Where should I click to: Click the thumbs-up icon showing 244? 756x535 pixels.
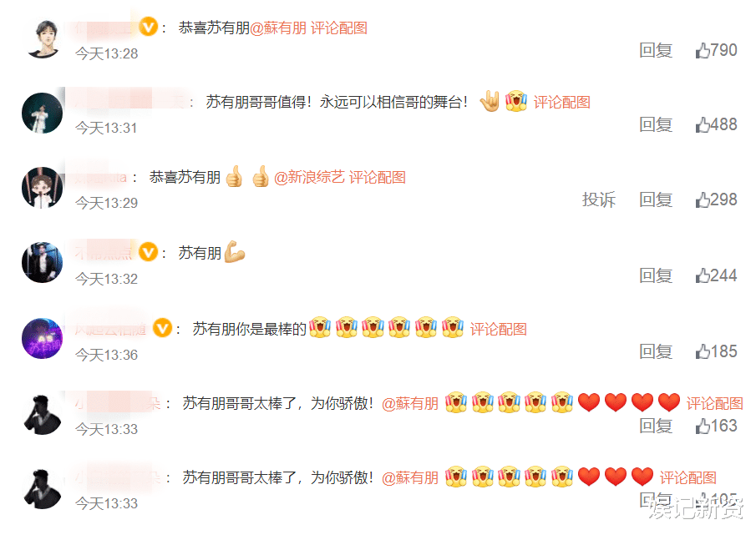click(x=703, y=275)
